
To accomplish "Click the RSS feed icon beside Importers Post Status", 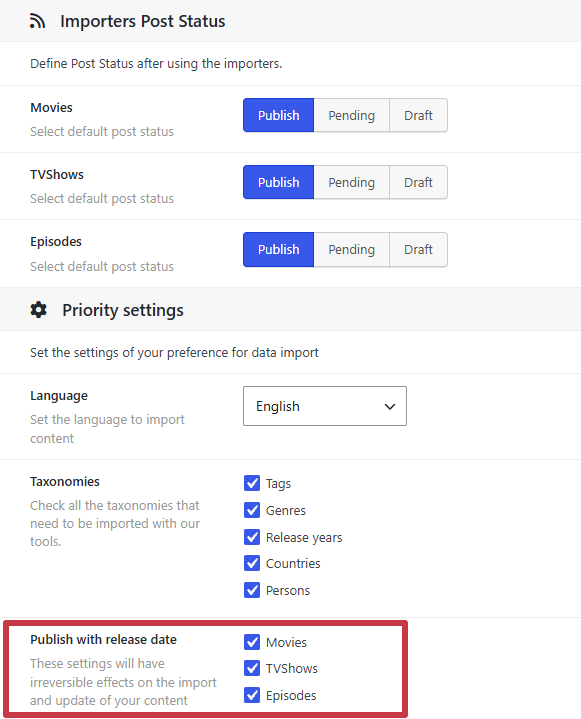I will pos(38,21).
